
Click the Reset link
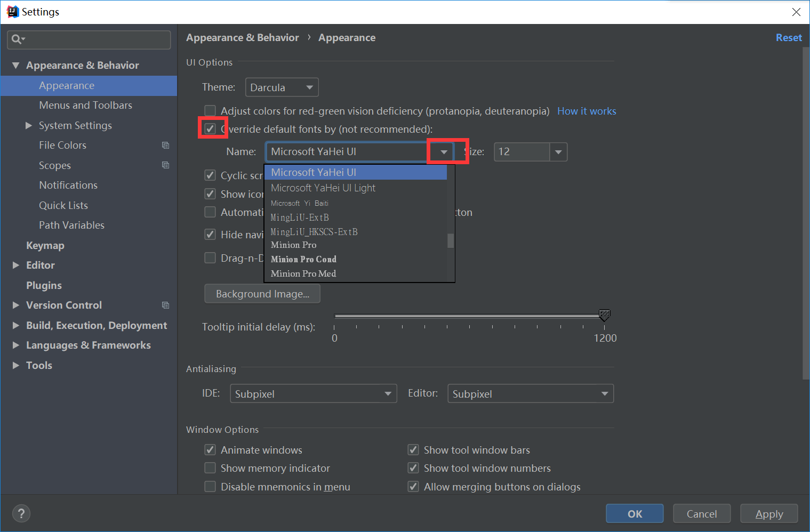click(789, 37)
